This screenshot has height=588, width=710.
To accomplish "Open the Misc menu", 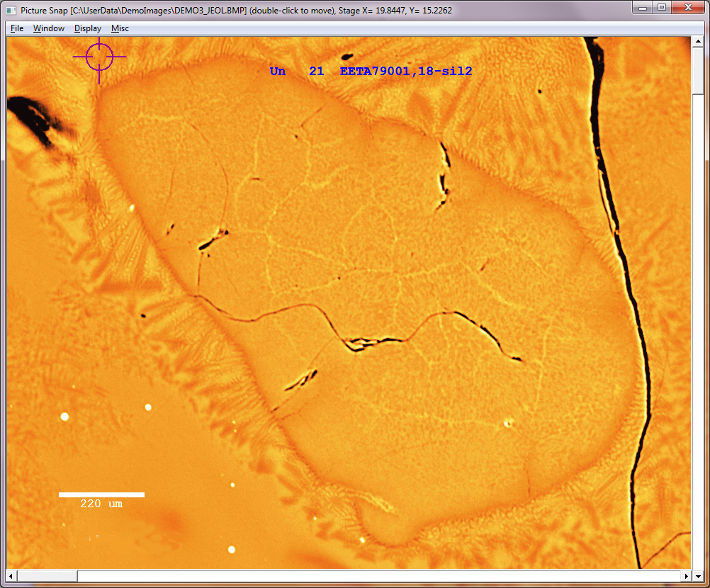I will coord(120,28).
